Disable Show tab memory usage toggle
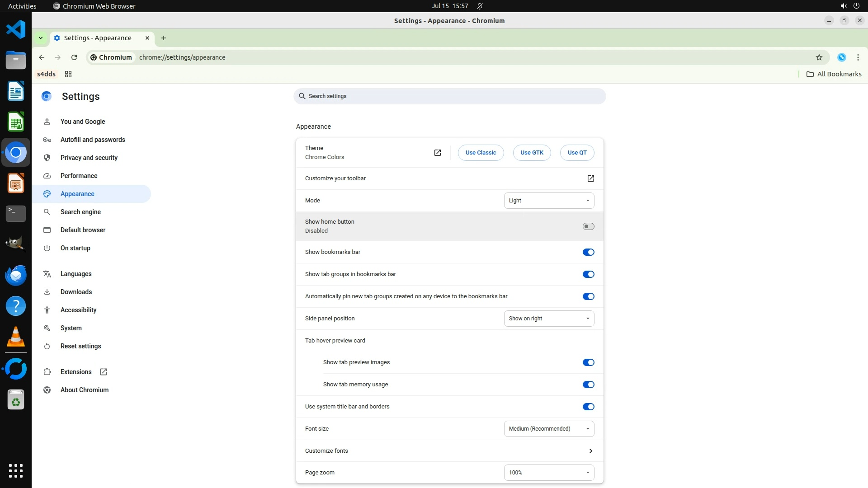Screen dimensions: 868x488 click(588, 385)
